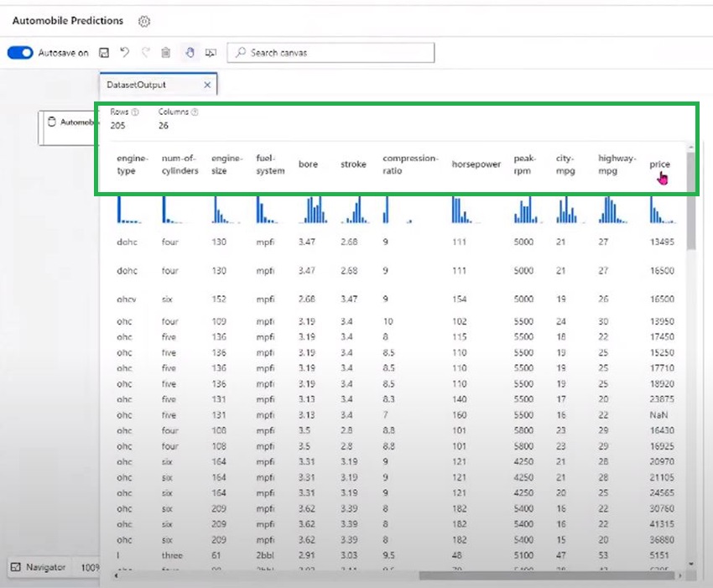Click the Delete trash icon
Viewport: 713px width, 588px height.
(x=166, y=53)
